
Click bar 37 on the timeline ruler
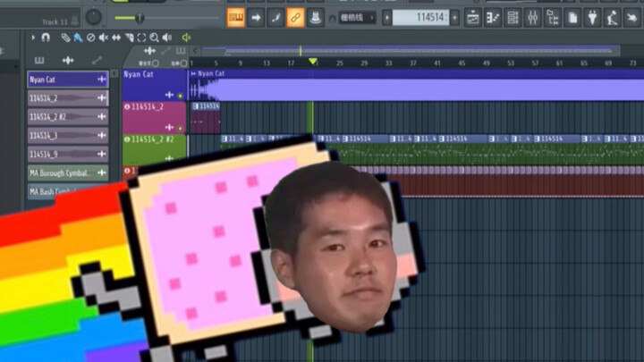[x=412, y=63]
